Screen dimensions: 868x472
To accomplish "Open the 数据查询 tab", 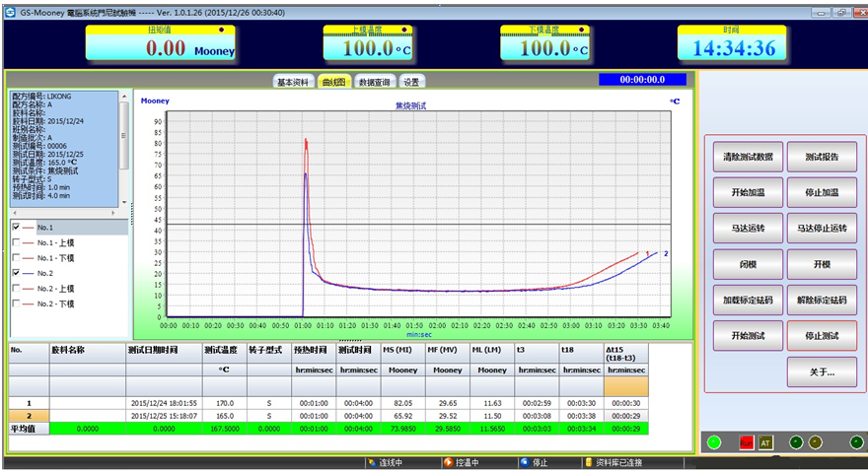I will (374, 82).
